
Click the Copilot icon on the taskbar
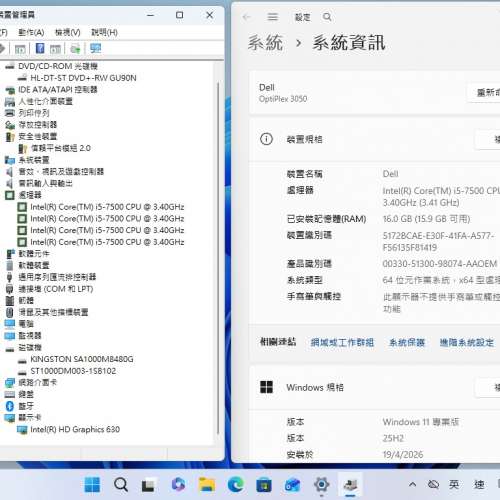(178, 484)
